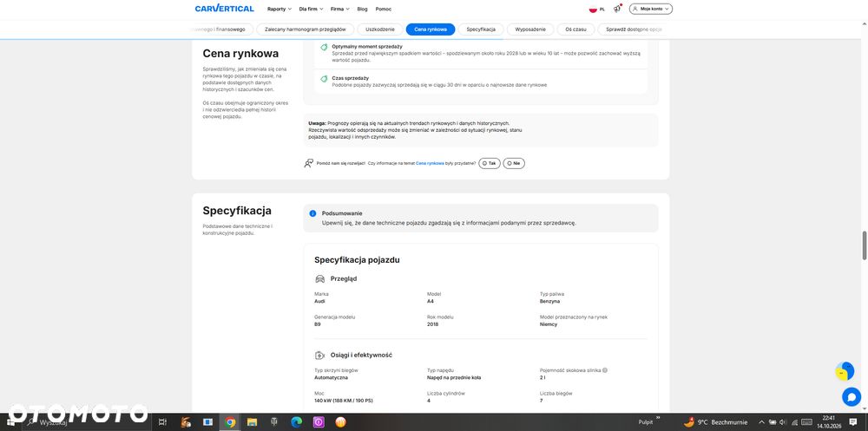Switch to the Specyfikacja tab
The height and width of the screenshot is (431, 868).
(481, 29)
